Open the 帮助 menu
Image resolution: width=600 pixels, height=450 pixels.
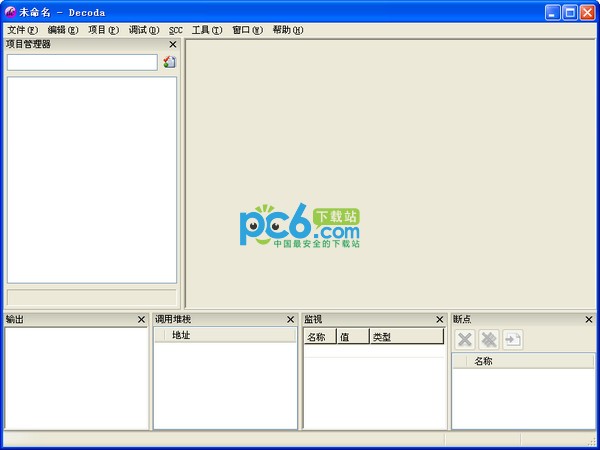(288, 30)
